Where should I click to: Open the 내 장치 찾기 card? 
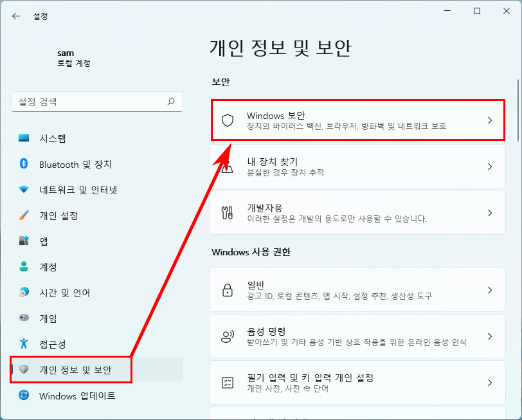pyautogui.click(x=357, y=166)
